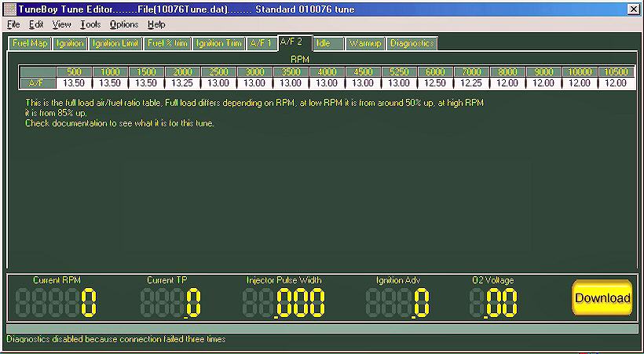The image size is (644, 354).
Task: Open the Options menu
Action: [x=124, y=24]
